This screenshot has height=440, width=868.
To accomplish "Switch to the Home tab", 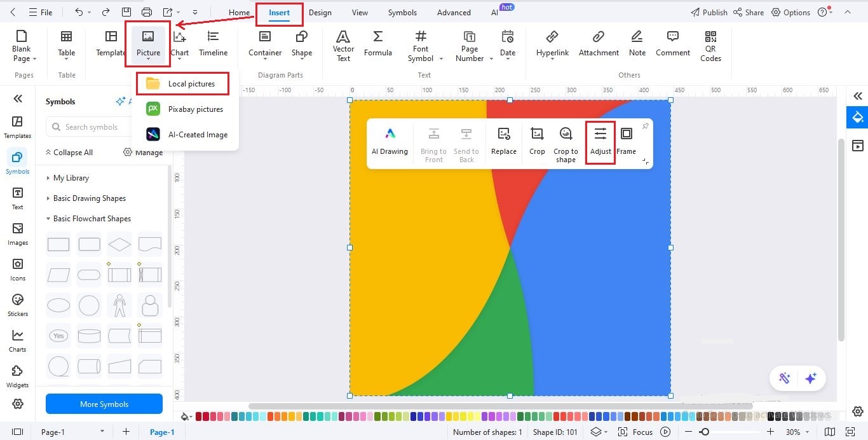I will click(x=239, y=12).
